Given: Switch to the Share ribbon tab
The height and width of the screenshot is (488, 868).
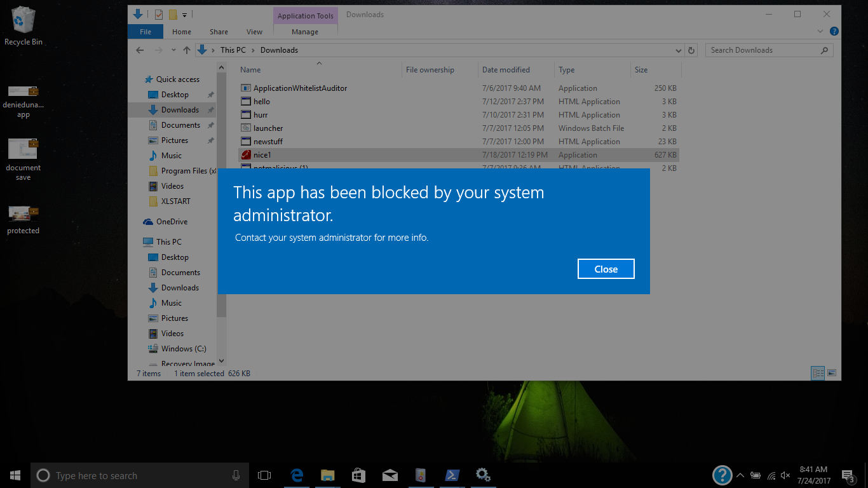Looking at the screenshot, I should 219,32.
